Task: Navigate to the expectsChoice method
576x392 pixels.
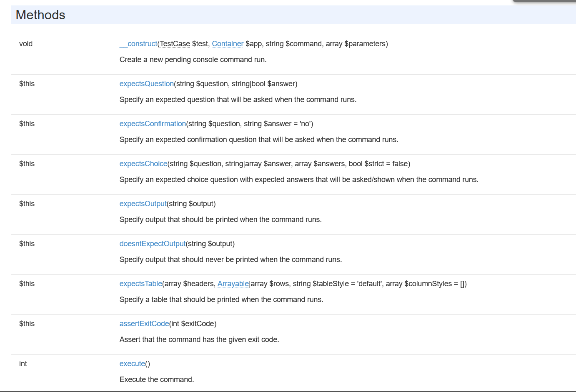Action: click(x=143, y=164)
